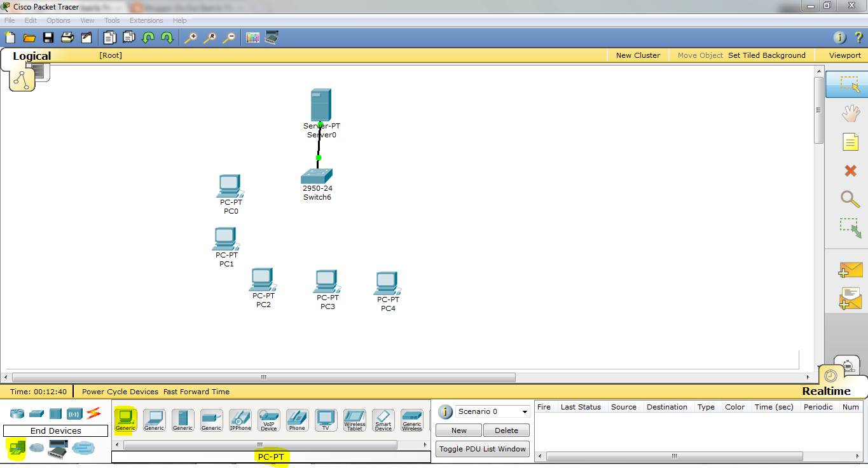Open the drawing palette icon
Image resolution: width=868 pixels, height=468 pixels.
pyautogui.click(x=252, y=38)
